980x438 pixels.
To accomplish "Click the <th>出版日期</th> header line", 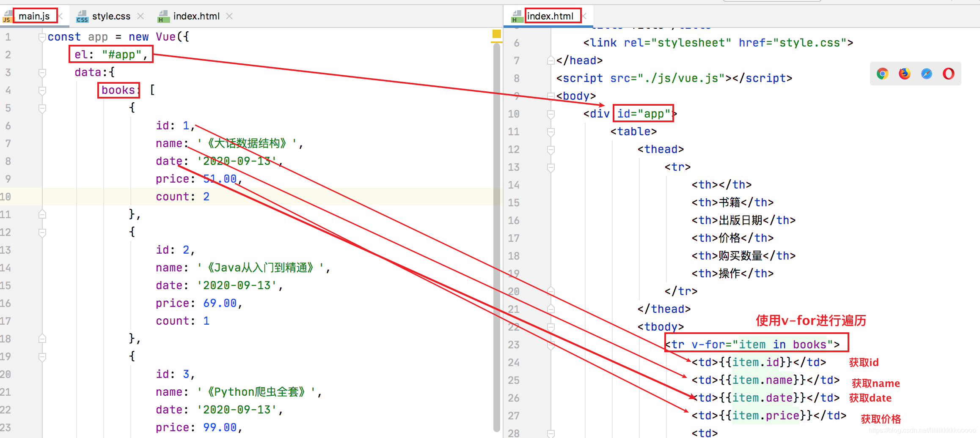I will (x=744, y=220).
